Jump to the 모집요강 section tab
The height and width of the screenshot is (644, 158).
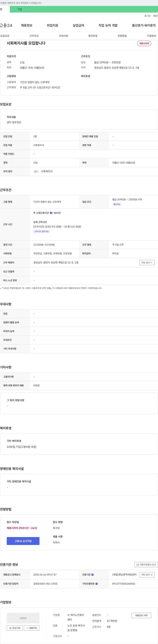[5, 36]
